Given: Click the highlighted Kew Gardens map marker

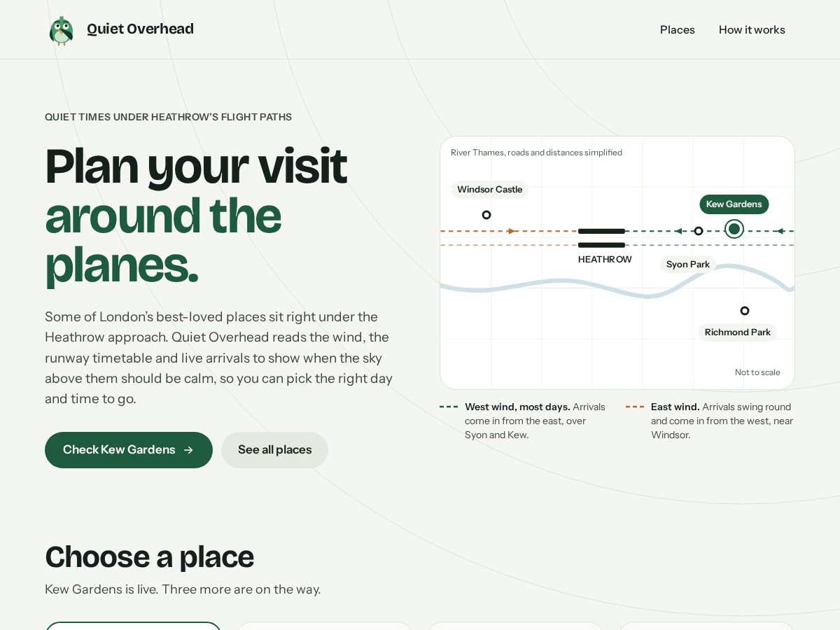Looking at the screenshot, I should tap(734, 229).
